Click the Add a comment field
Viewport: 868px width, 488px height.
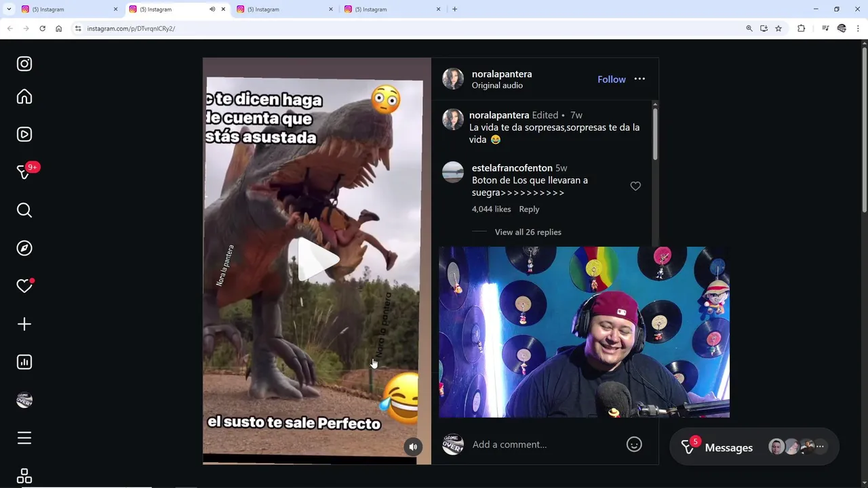click(546, 445)
